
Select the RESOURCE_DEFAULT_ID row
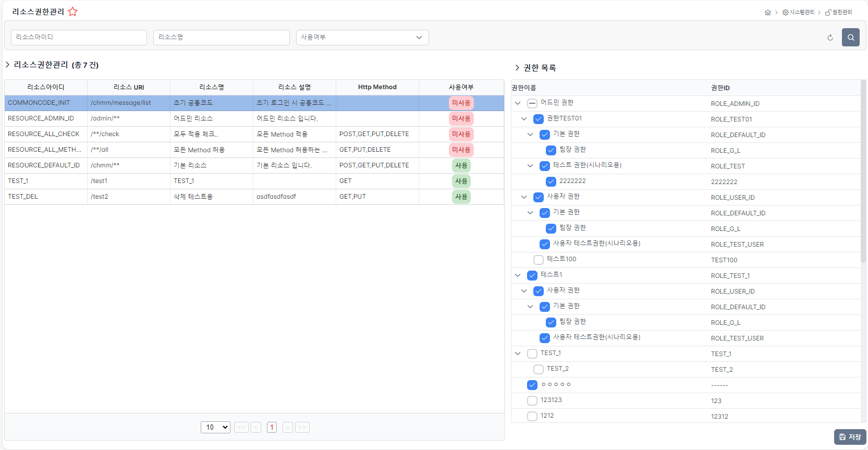pos(254,165)
